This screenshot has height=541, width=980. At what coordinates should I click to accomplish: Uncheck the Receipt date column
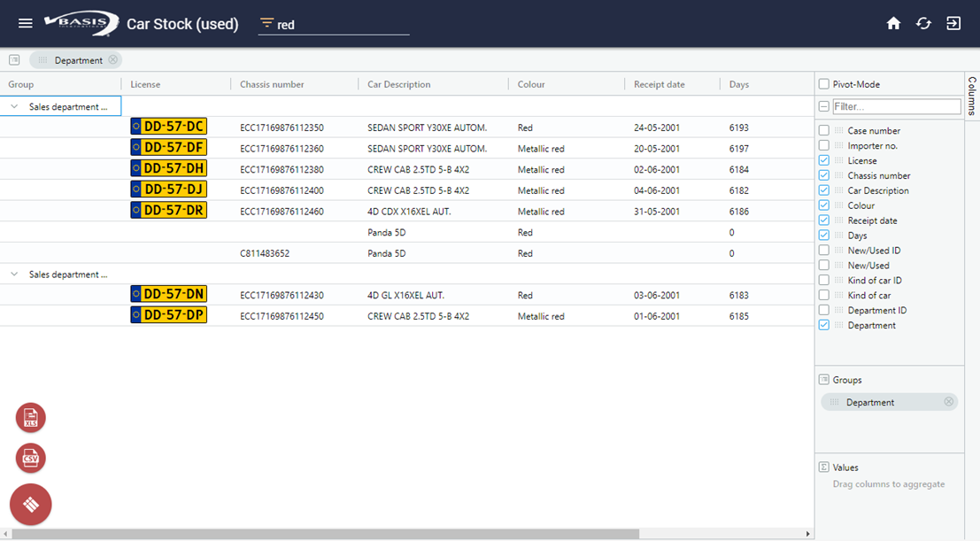(824, 220)
